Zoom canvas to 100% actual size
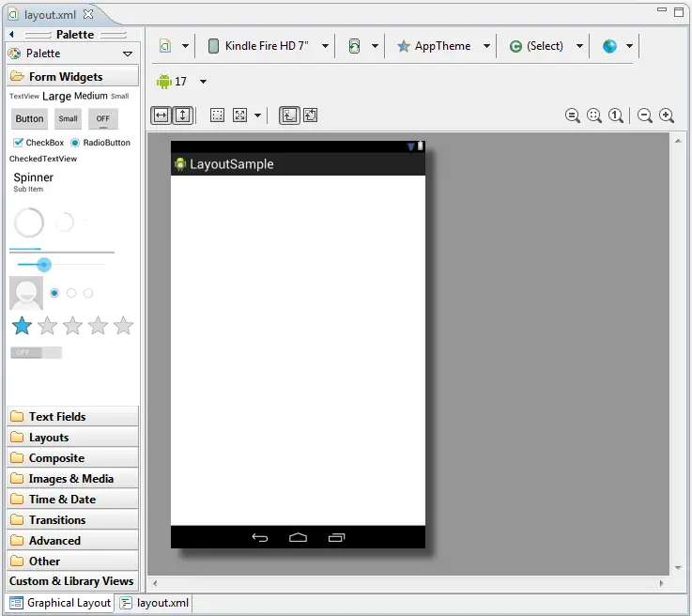 [x=616, y=115]
